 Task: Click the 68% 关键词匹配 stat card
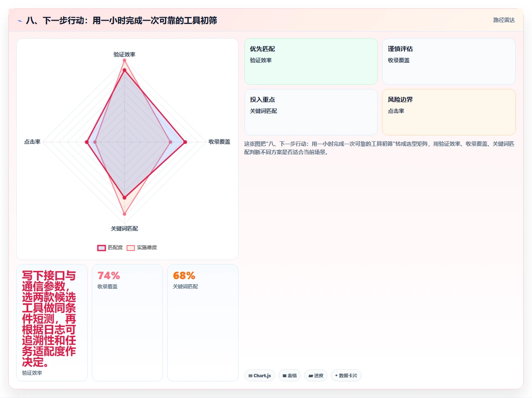(203, 323)
